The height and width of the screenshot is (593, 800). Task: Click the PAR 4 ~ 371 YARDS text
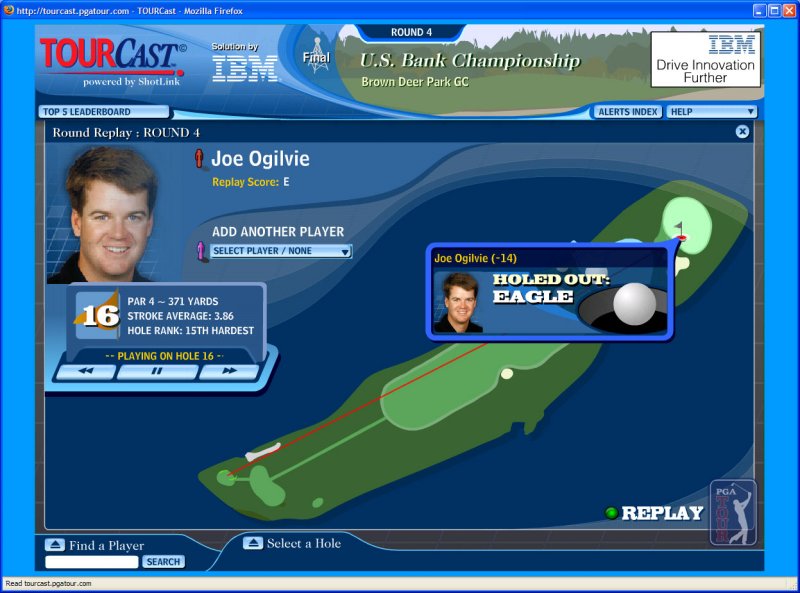click(173, 302)
